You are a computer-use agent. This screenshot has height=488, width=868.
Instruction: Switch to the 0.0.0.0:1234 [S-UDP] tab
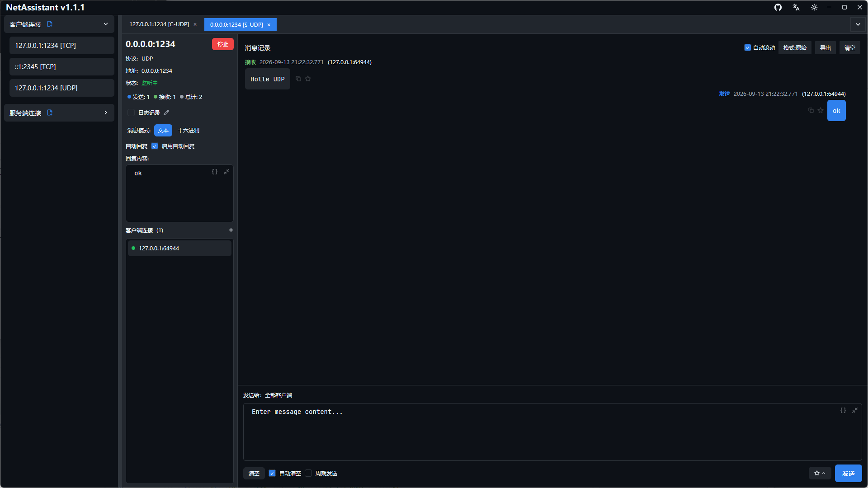(x=236, y=25)
